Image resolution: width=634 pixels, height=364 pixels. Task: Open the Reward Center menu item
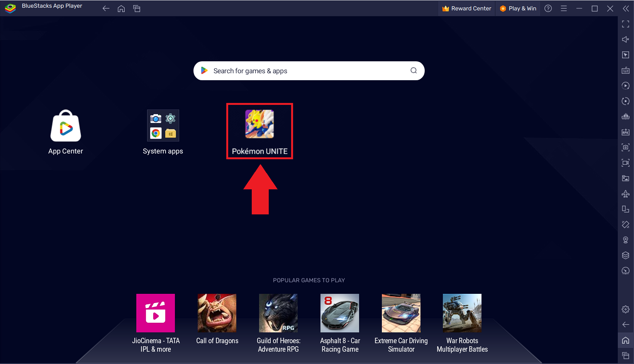466,8
